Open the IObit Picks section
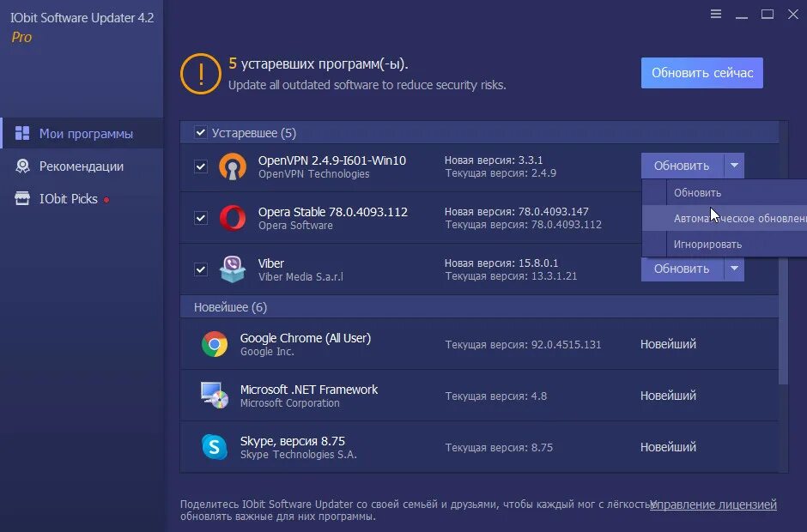The width and height of the screenshot is (807, 532). point(82,198)
